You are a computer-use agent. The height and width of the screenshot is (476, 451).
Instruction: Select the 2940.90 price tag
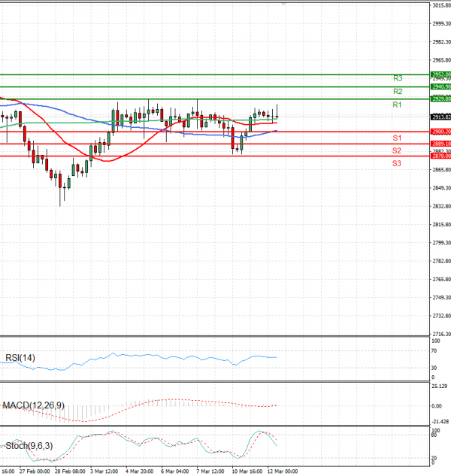441,86
